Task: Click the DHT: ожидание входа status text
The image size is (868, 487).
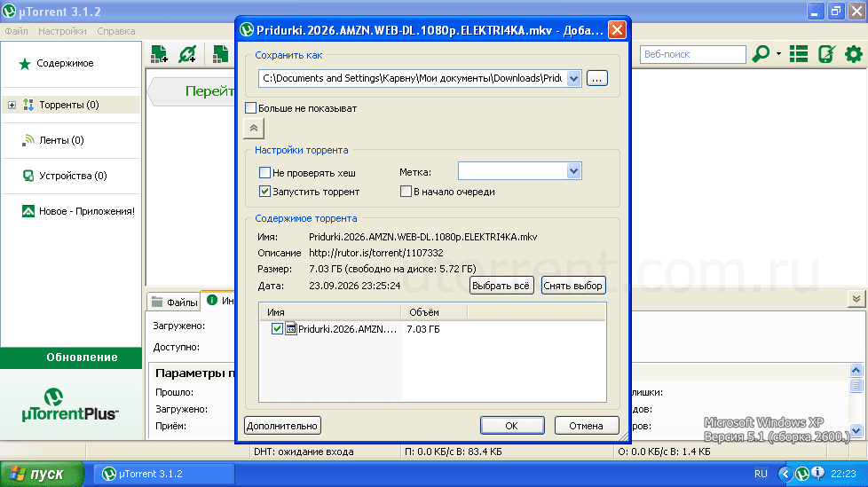Action: pos(304,452)
